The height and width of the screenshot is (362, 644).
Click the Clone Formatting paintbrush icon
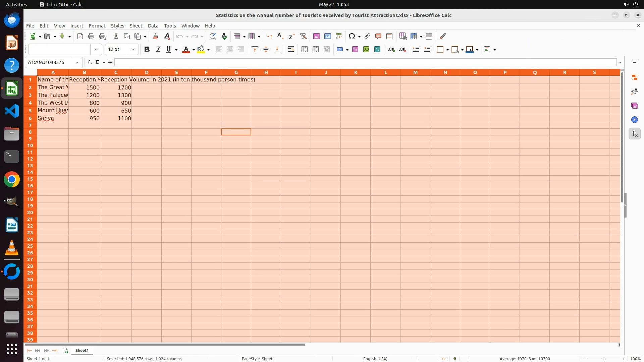pos(155,36)
